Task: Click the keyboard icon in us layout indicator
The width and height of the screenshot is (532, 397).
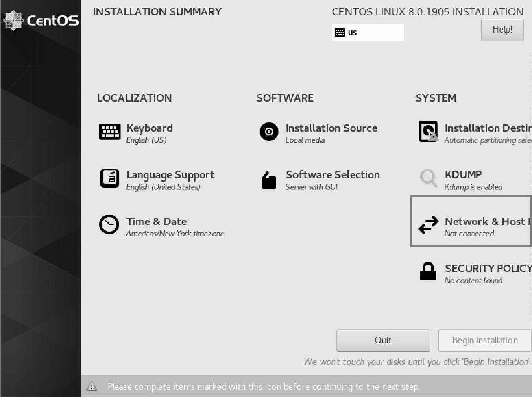Action: tap(340, 33)
